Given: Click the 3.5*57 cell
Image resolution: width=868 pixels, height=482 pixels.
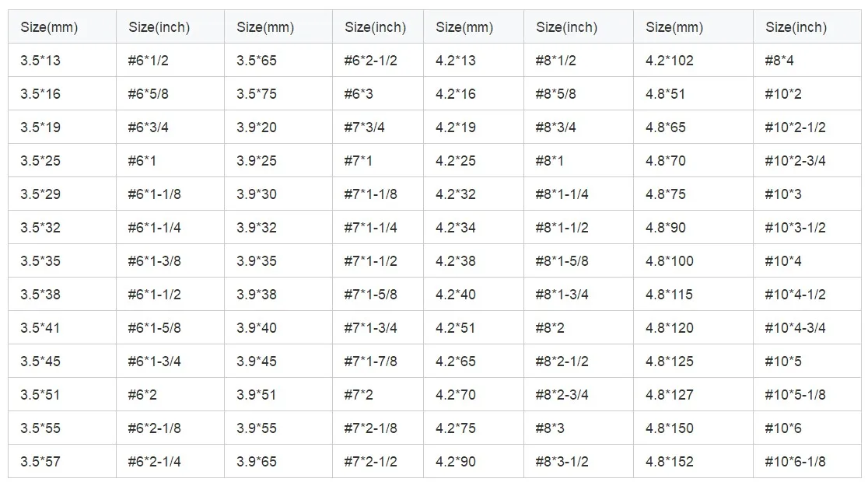Looking at the screenshot, I should 40,461.
